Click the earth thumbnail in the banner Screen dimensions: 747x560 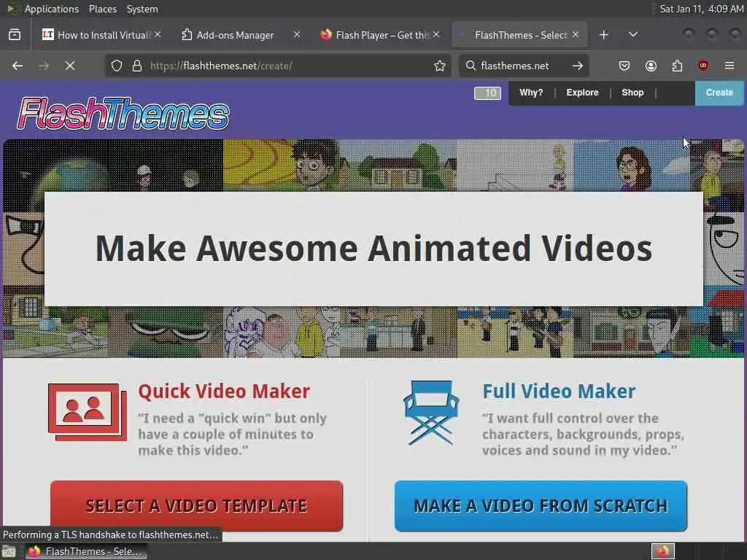coord(56,166)
